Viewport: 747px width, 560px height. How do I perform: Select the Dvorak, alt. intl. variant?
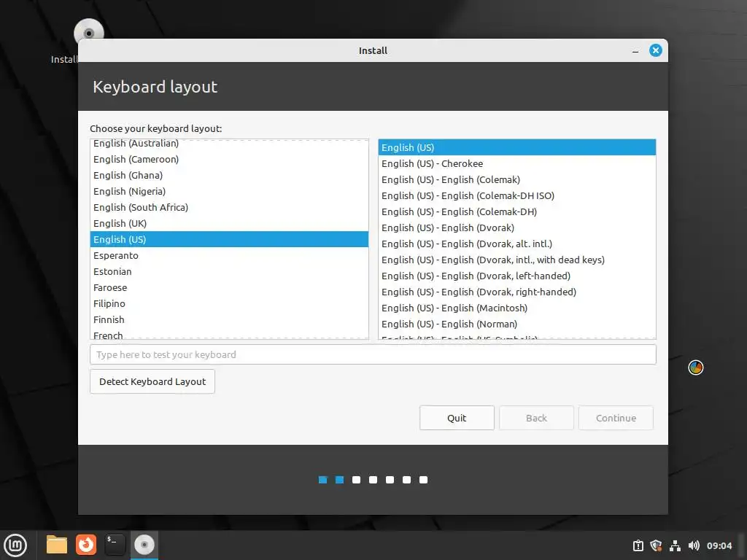coord(517,244)
